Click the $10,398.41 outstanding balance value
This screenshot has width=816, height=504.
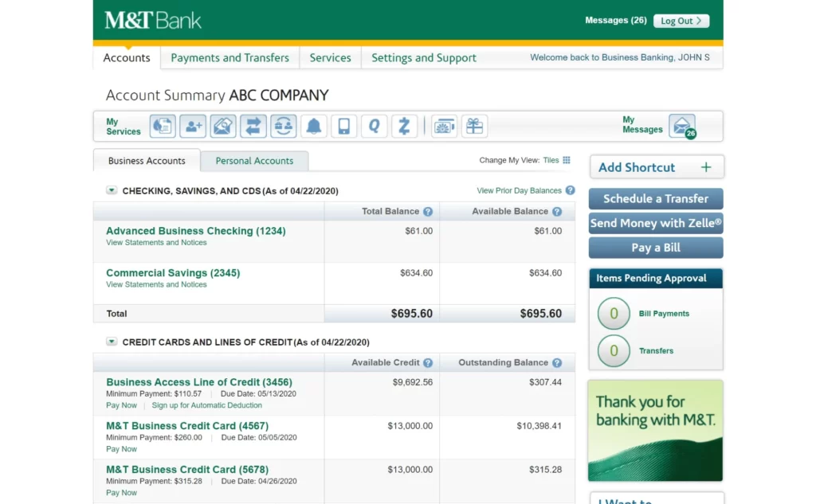[x=539, y=426]
